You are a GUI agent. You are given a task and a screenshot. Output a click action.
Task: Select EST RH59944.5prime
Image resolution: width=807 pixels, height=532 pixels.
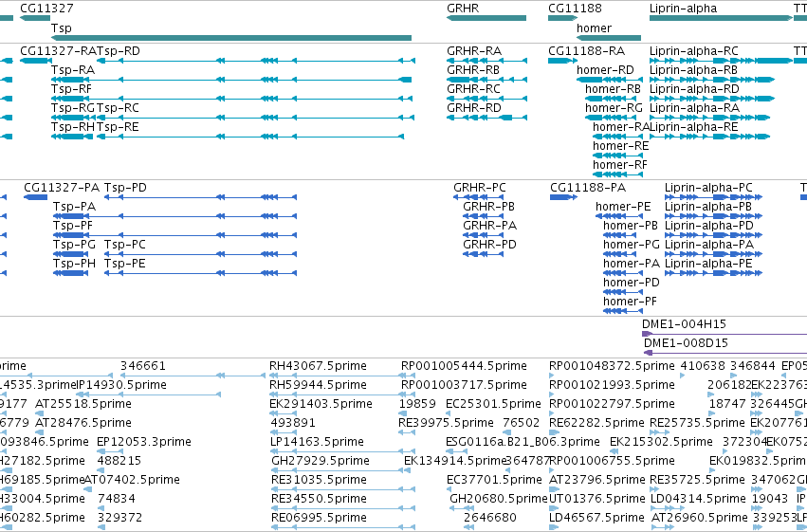tap(341, 395)
